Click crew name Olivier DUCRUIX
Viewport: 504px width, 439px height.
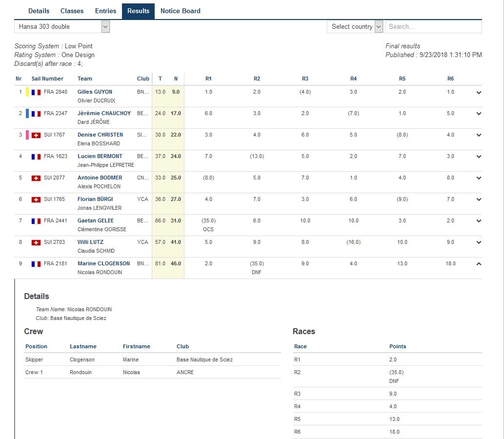click(97, 100)
